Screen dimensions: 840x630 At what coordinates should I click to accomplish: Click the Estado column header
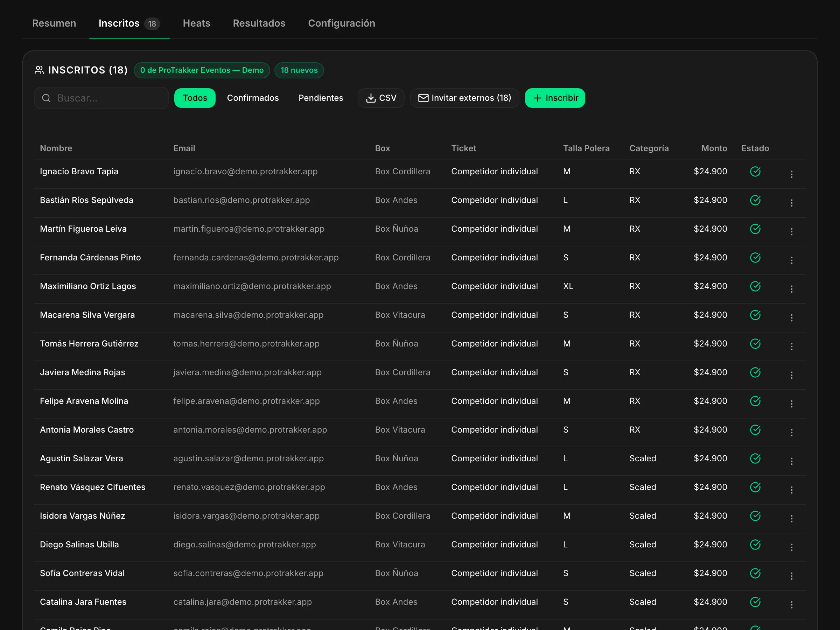click(x=755, y=148)
